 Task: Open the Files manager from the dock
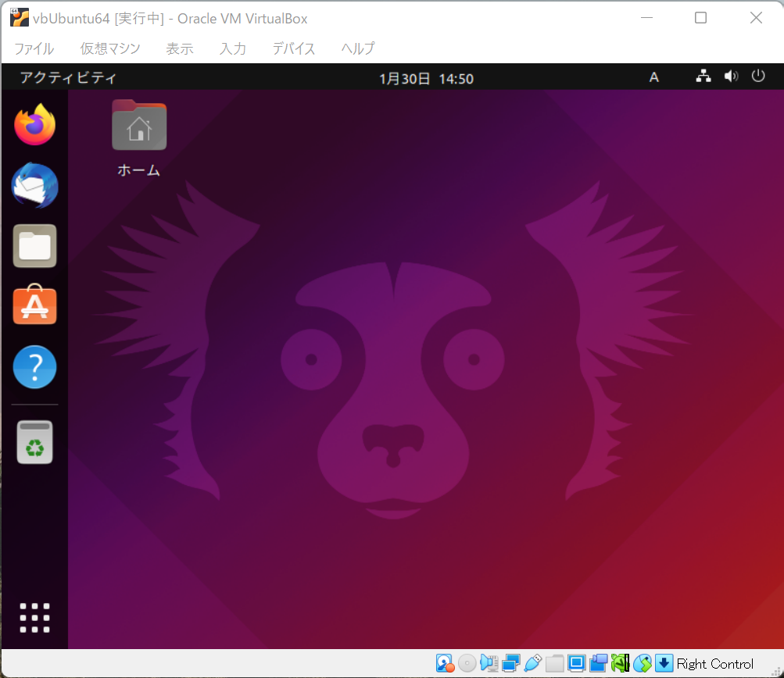point(34,246)
